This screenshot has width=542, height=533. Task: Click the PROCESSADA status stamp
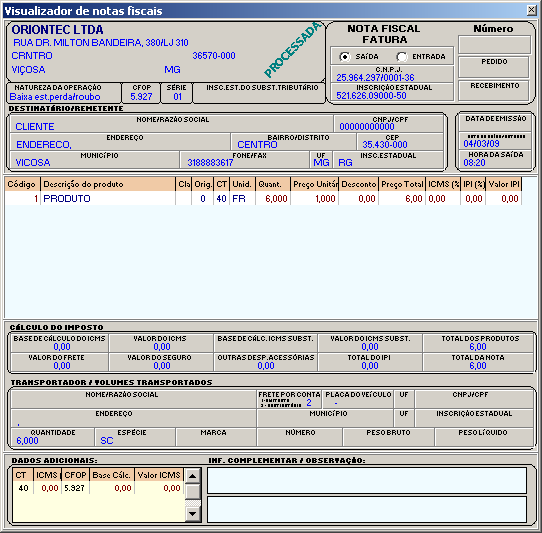pos(292,49)
